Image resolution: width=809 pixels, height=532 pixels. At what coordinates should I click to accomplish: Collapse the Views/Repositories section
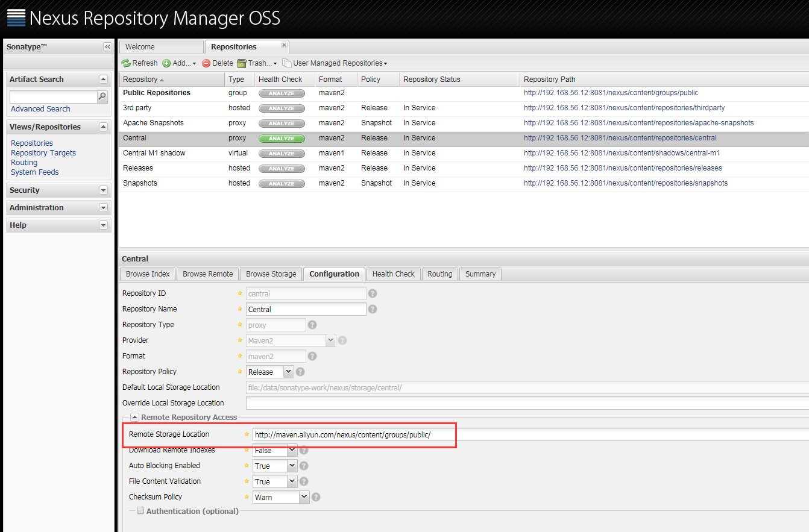point(103,127)
